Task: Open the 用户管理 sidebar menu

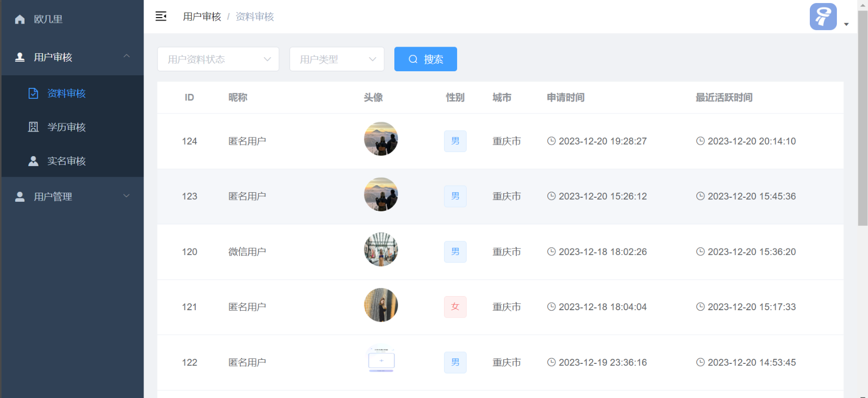Action: click(x=73, y=197)
